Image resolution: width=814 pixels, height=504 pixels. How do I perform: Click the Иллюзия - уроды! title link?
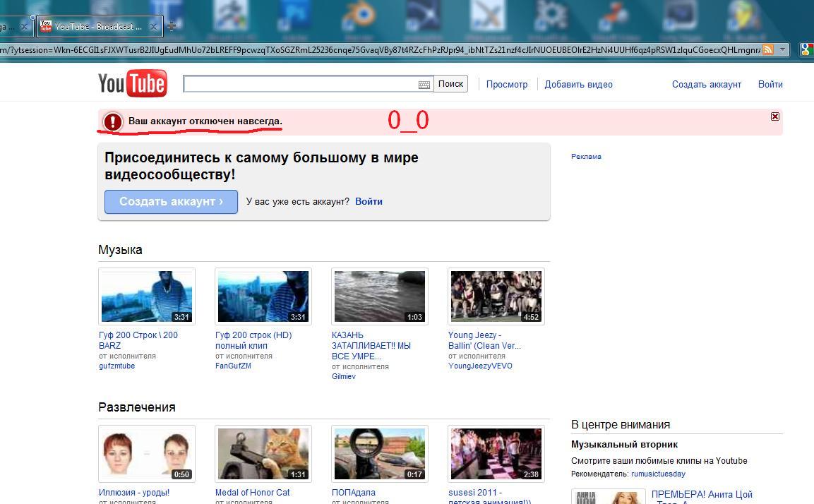pos(134,493)
